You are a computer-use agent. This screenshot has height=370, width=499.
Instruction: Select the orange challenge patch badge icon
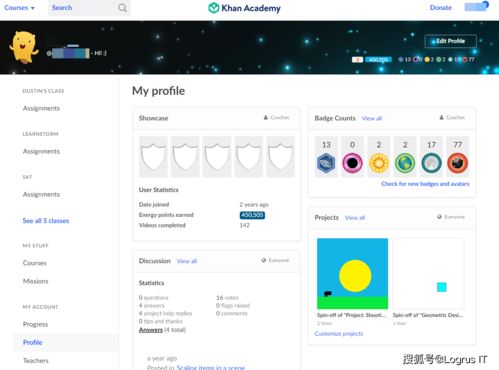coord(457,163)
